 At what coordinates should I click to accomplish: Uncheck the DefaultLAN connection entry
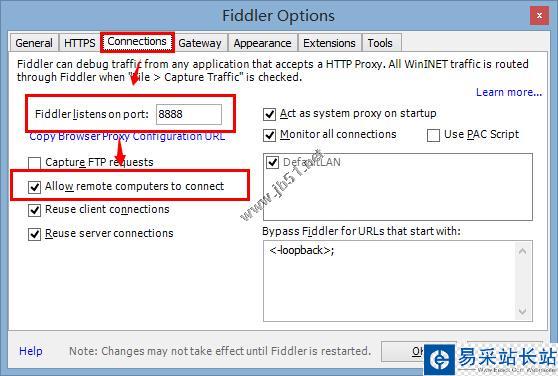coord(273,163)
